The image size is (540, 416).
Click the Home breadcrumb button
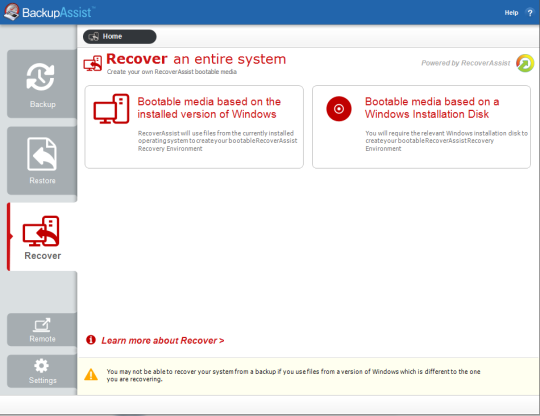(120, 37)
